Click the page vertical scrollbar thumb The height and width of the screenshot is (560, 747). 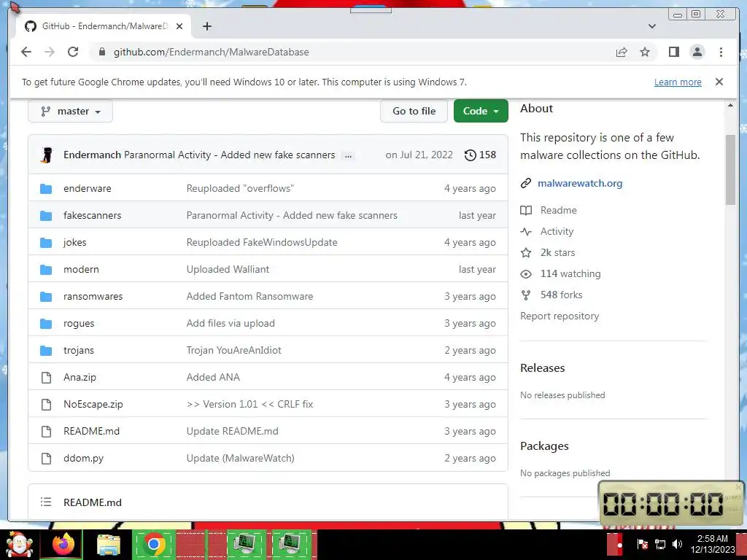pos(730,169)
